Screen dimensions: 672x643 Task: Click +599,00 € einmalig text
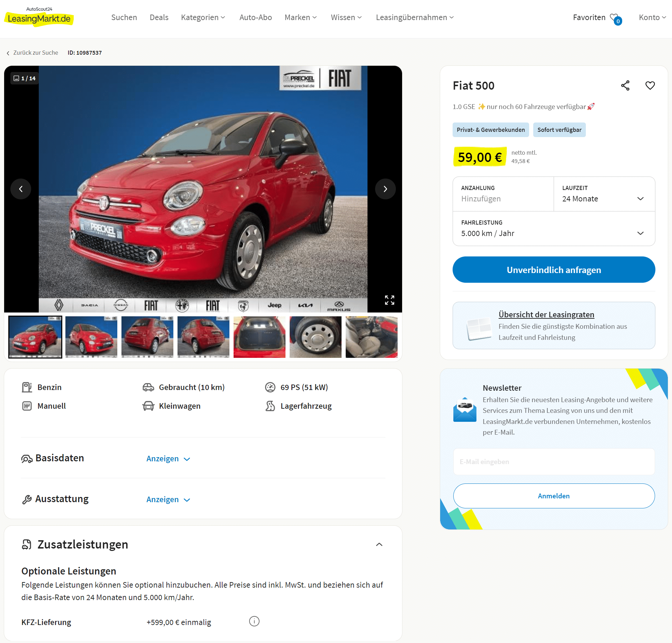click(x=179, y=622)
